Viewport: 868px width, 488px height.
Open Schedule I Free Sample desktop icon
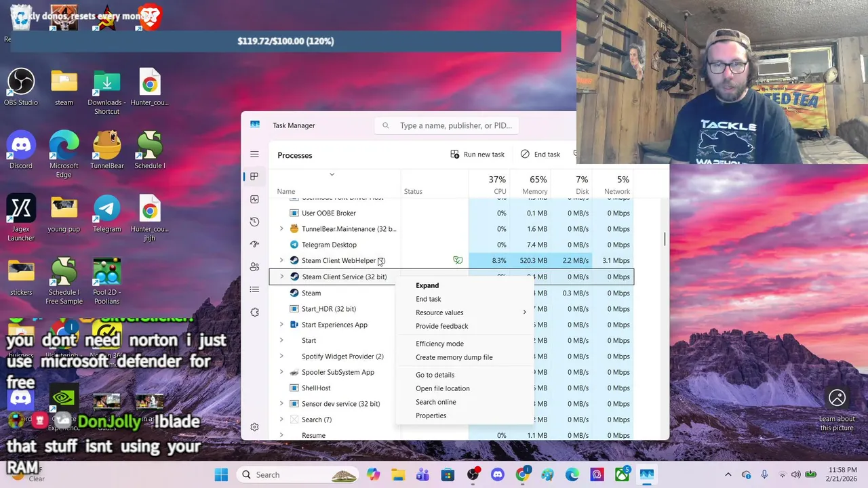pyautogui.click(x=64, y=281)
